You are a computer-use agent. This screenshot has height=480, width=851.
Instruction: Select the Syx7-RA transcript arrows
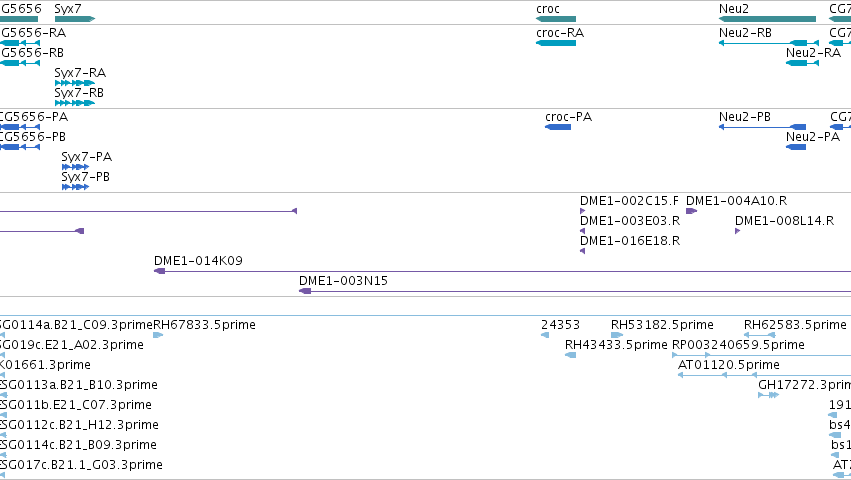click(75, 83)
